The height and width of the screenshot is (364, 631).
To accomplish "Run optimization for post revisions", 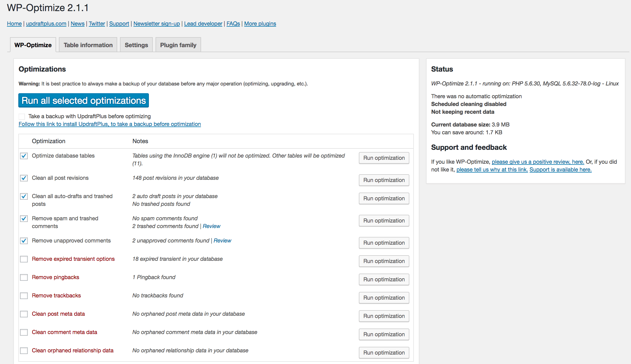I will 384,180.
